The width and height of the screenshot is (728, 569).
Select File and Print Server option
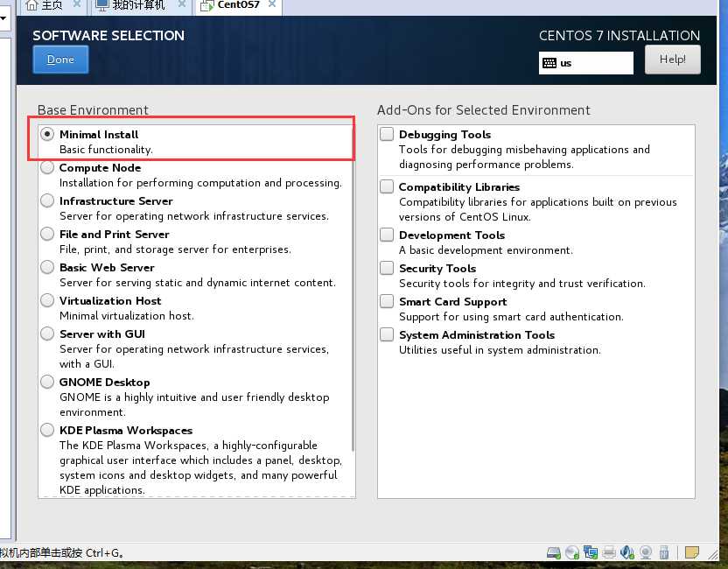pyautogui.click(x=47, y=234)
